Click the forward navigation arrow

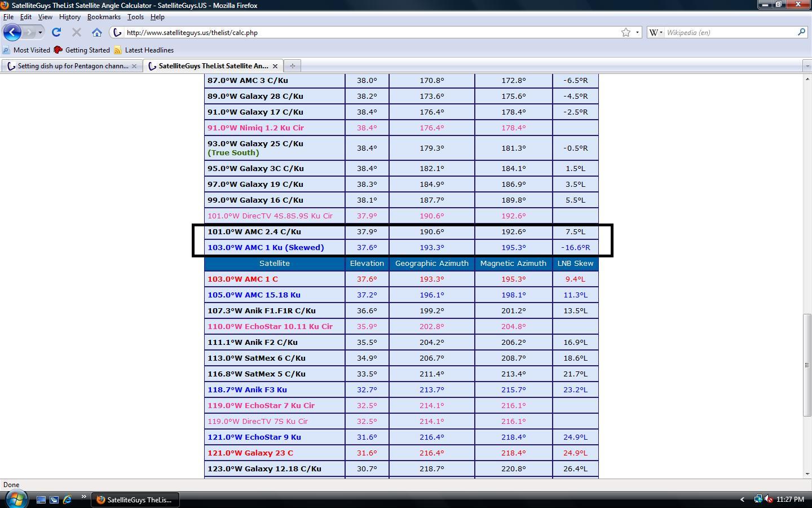(29, 32)
